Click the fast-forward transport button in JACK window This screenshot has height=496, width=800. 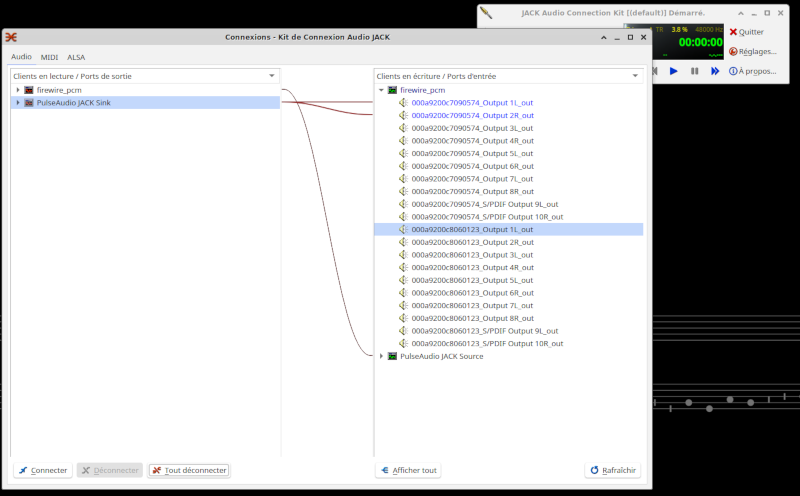click(x=715, y=71)
